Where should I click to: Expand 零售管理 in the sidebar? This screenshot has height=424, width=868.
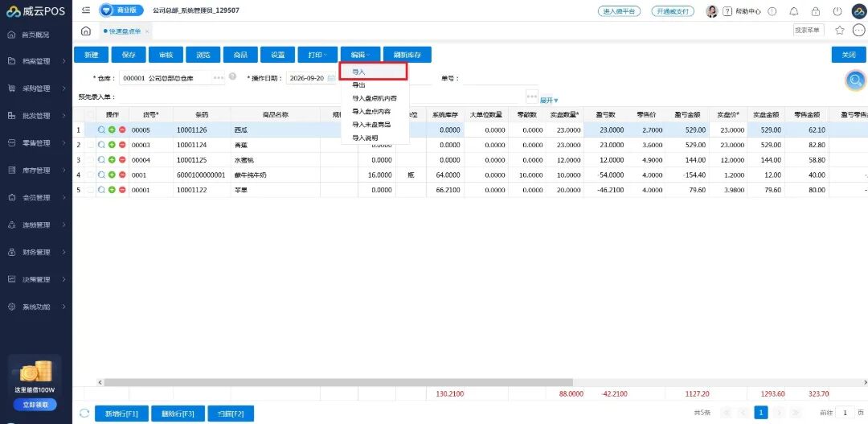(36, 143)
